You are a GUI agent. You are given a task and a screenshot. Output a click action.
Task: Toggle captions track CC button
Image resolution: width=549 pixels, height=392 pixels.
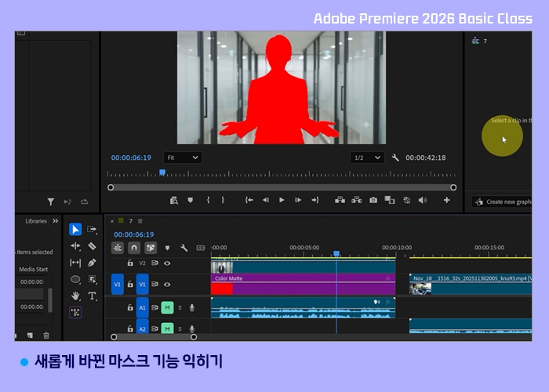click(201, 249)
